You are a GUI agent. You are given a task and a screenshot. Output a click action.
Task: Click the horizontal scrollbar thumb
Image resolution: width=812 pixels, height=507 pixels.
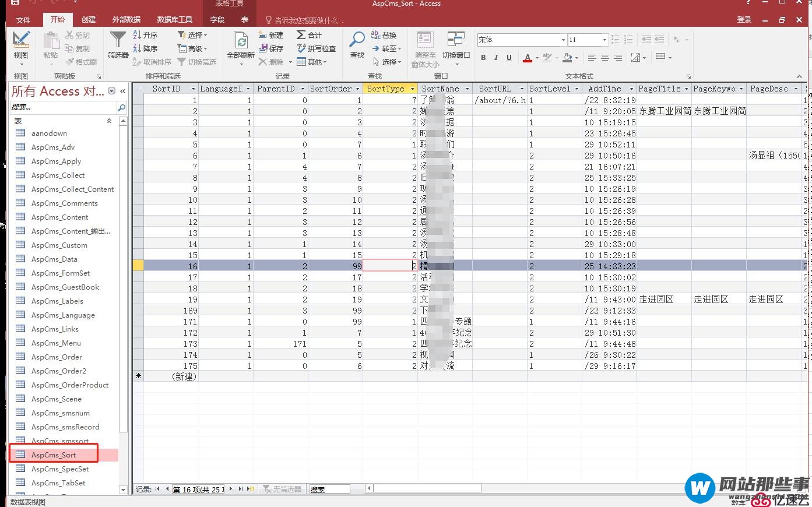pyautogui.click(x=428, y=488)
